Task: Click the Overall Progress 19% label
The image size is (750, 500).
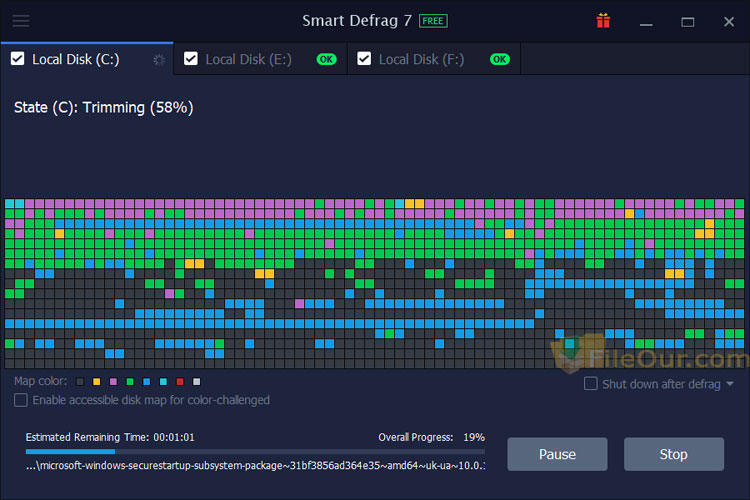Action: [x=431, y=437]
